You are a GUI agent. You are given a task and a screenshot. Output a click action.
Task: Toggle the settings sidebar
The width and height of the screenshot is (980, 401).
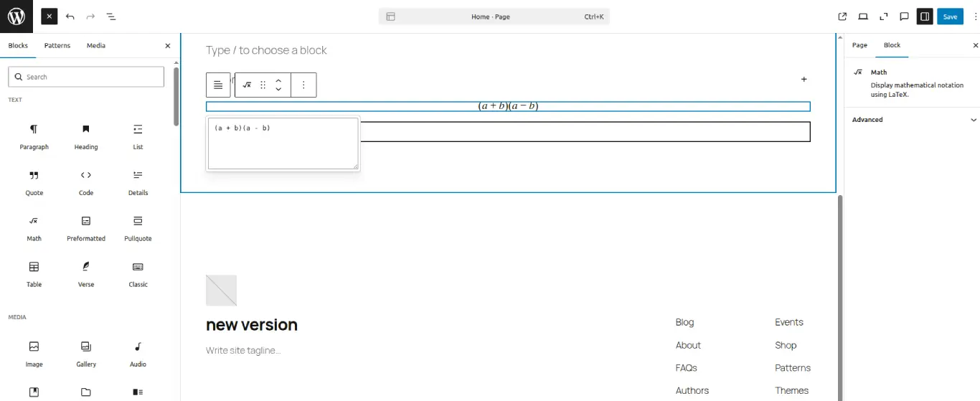coord(925,16)
